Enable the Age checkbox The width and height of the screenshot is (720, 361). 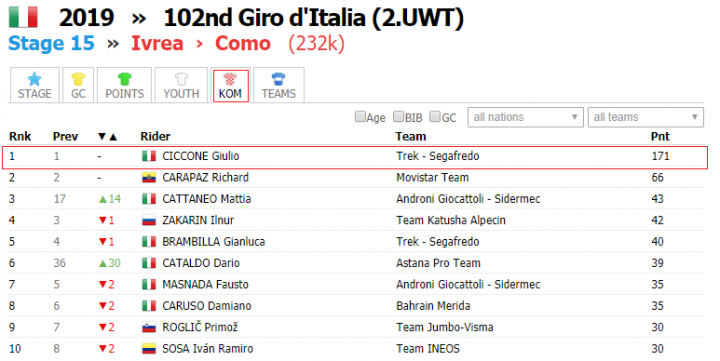pyautogui.click(x=360, y=117)
